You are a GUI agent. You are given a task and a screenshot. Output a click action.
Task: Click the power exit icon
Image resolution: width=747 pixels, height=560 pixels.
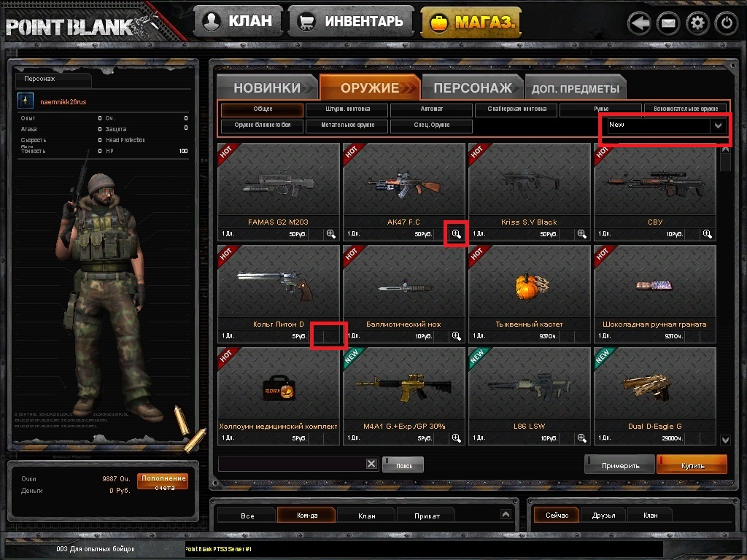[x=727, y=23]
